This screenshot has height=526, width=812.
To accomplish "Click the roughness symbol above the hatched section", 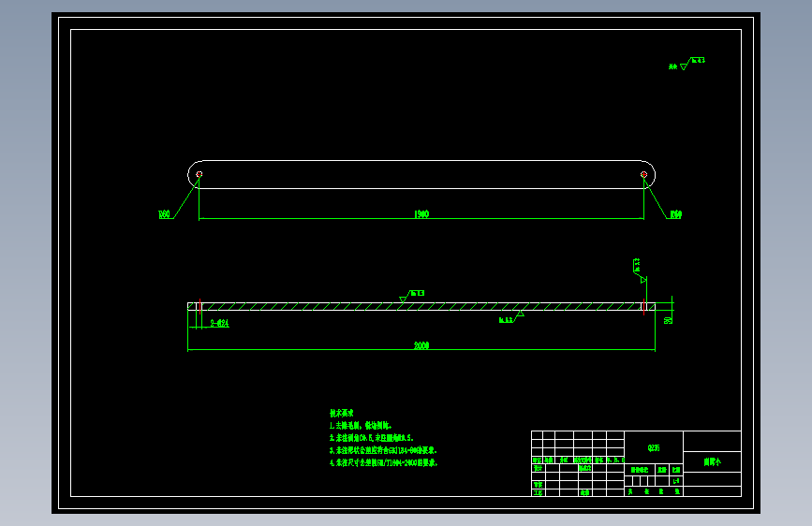I will pos(412,296).
